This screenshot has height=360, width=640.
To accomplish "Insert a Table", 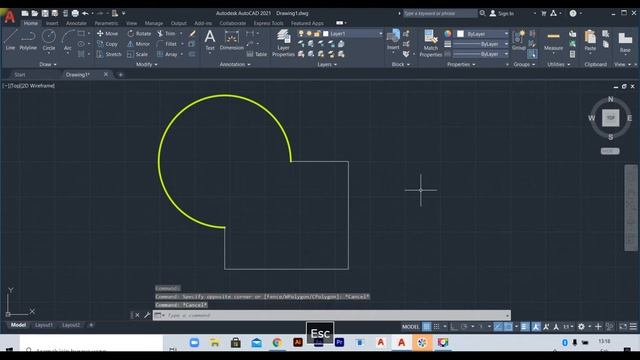I will [257, 54].
